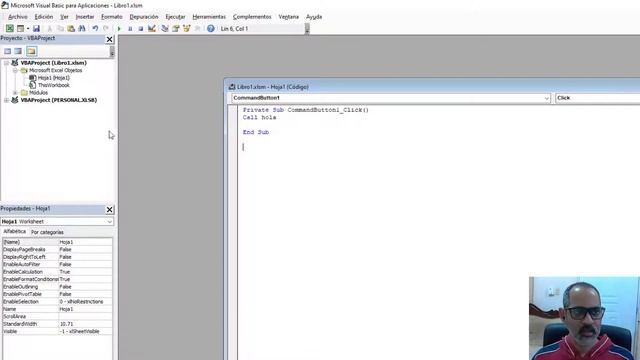This screenshot has height=360, width=640.
Task: Click the View Microsoft Excel icon
Action: [x=9, y=29]
